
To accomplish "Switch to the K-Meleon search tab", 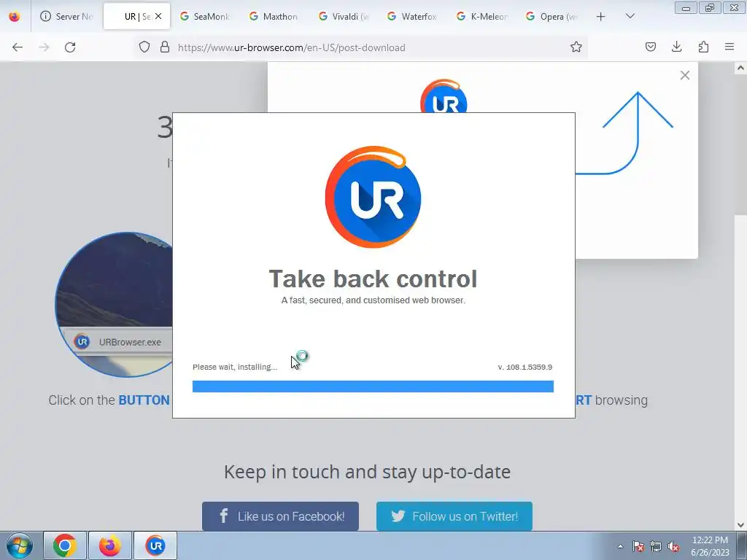I will pos(481,17).
